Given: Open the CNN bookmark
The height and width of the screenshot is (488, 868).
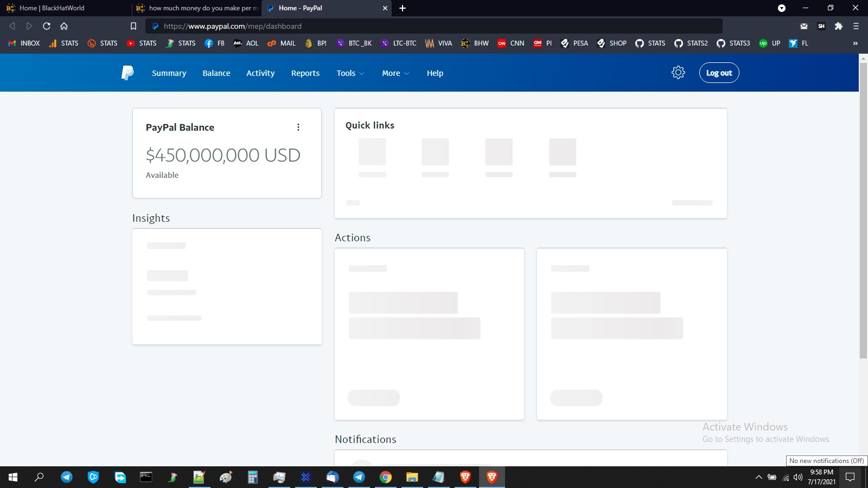Looking at the screenshot, I should click(510, 43).
